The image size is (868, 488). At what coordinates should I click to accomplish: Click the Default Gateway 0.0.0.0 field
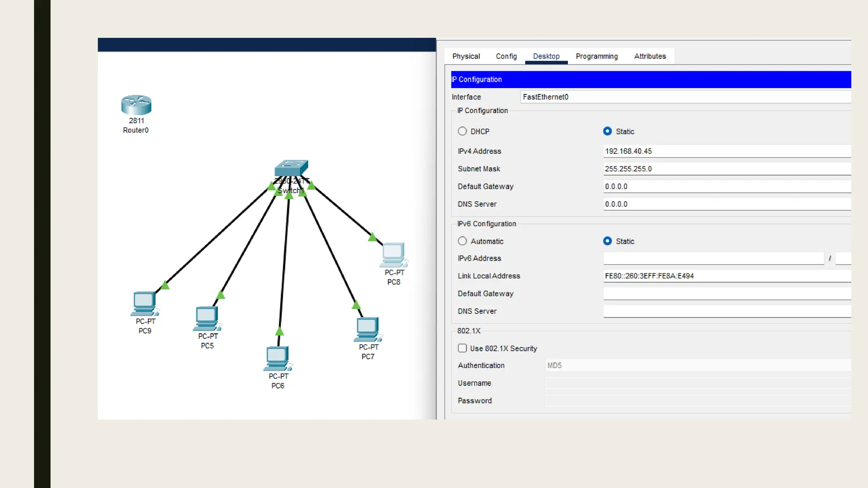[x=726, y=186]
